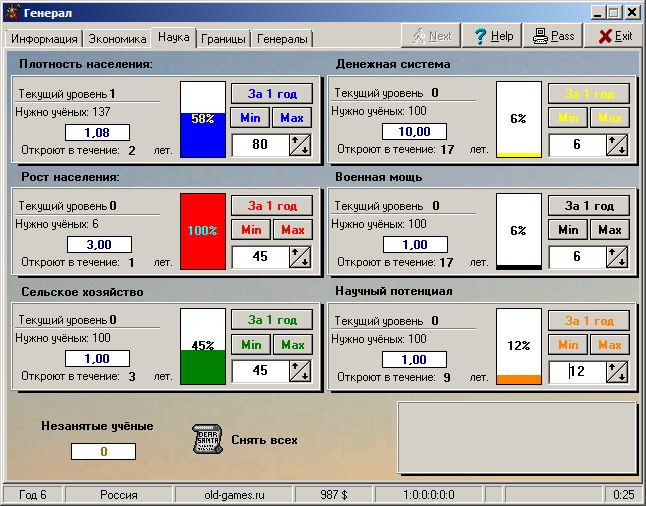Click the old-games.ru status entry
646x506 pixels.
tap(234, 494)
